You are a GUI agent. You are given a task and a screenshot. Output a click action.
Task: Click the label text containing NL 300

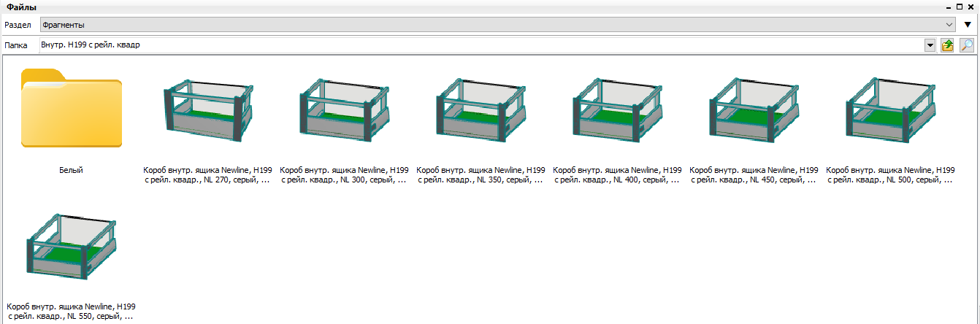[x=345, y=175]
